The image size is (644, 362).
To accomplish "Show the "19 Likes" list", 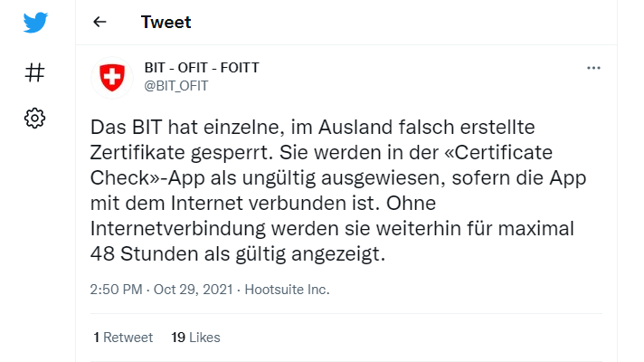I will pos(195,338).
